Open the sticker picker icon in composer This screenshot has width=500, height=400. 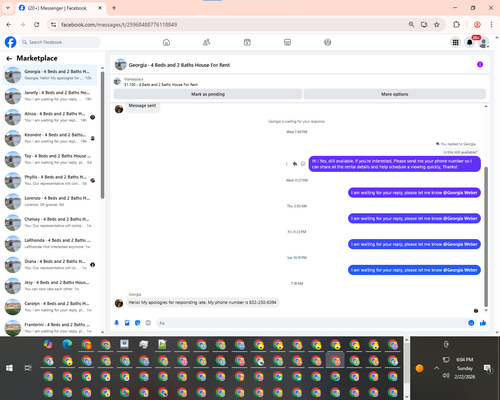click(138, 323)
